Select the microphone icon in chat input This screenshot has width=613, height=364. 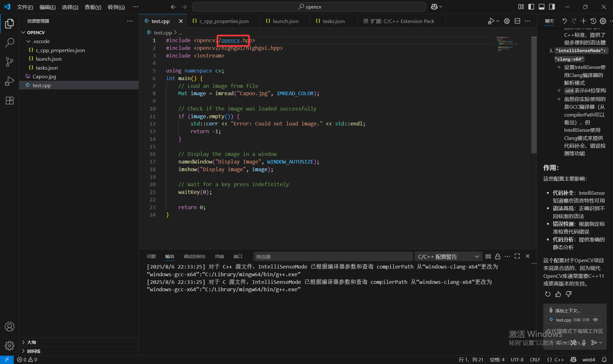coord(584,343)
